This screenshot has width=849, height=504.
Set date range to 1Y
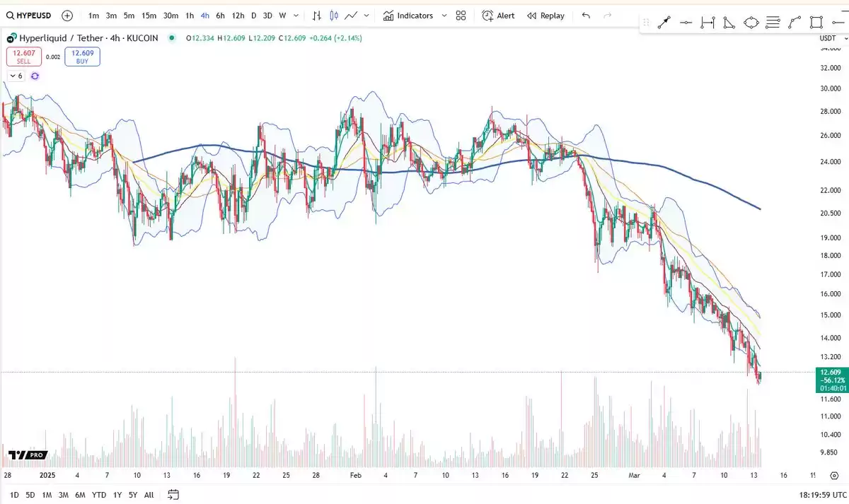pos(117,495)
